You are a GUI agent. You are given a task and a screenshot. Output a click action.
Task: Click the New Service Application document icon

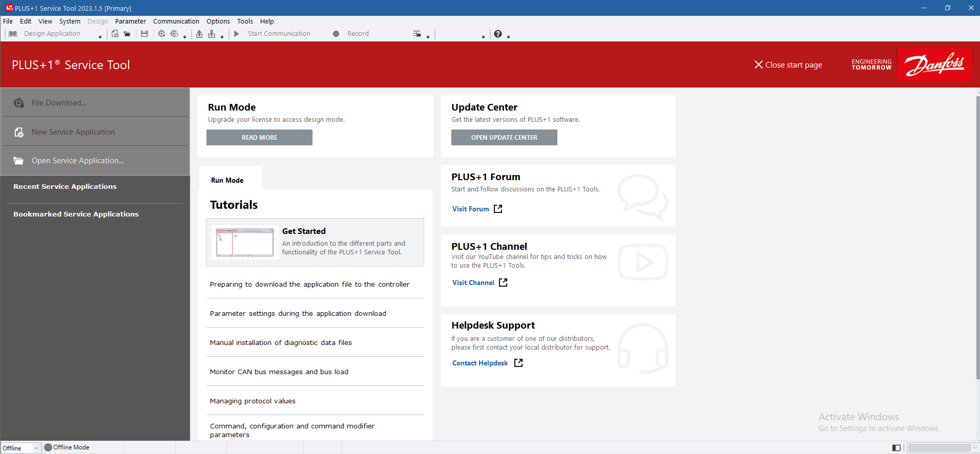coord(19,132)
